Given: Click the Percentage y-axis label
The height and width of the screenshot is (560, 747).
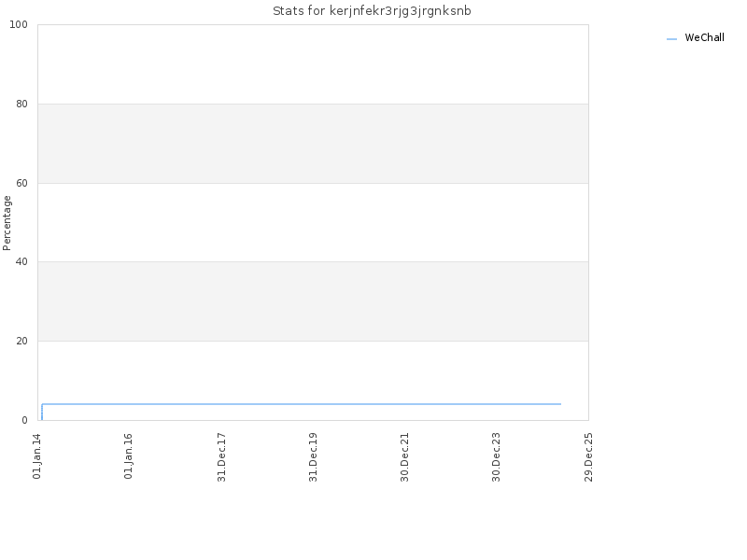Looking at the screenshot, I should point(7,223).
